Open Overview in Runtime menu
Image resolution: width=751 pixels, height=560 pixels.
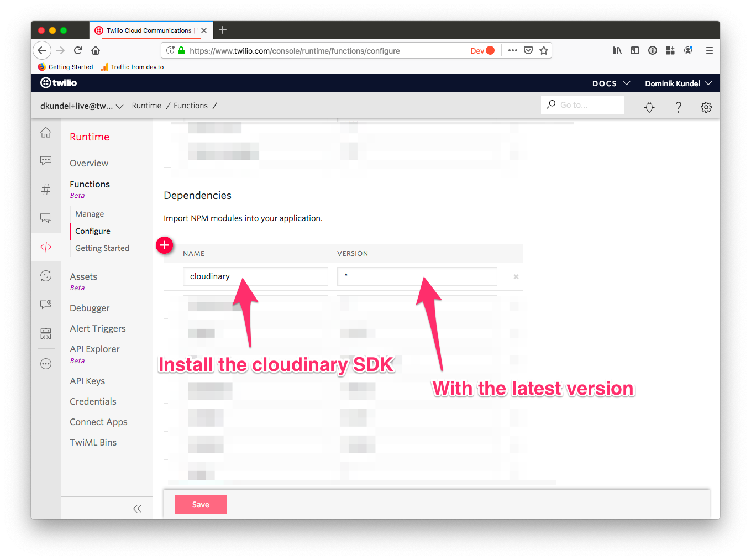tap(89, 163)
